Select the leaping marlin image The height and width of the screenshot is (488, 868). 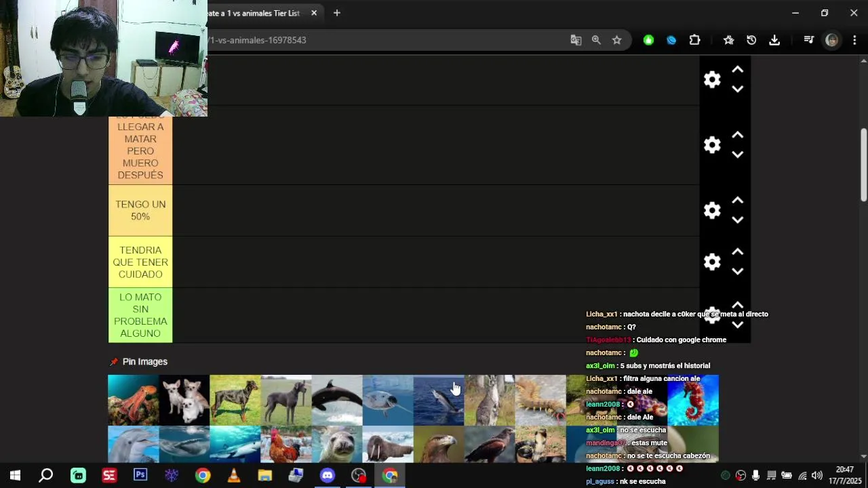pos(438,400)
